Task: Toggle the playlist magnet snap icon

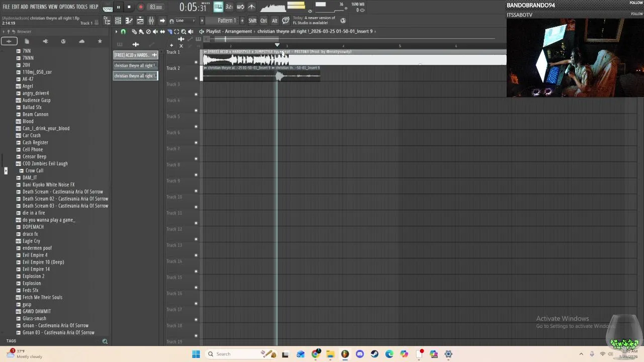Action: click(123, 32)
